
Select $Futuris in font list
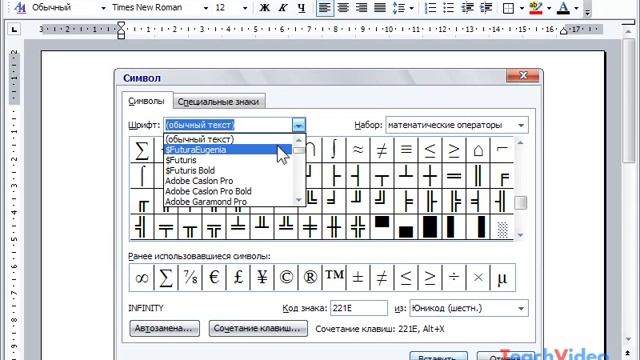pyautogui.click(x=229, y=160)
